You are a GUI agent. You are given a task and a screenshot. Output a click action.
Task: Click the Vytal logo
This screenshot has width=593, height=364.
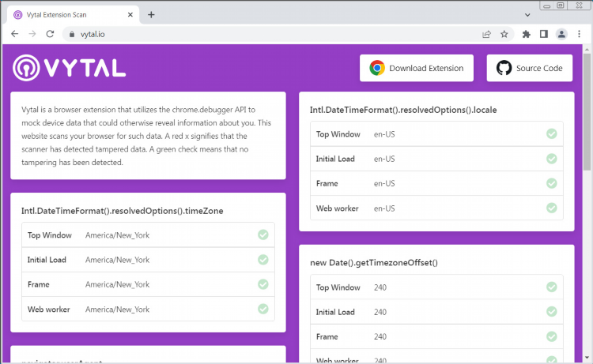coord(70,68)
